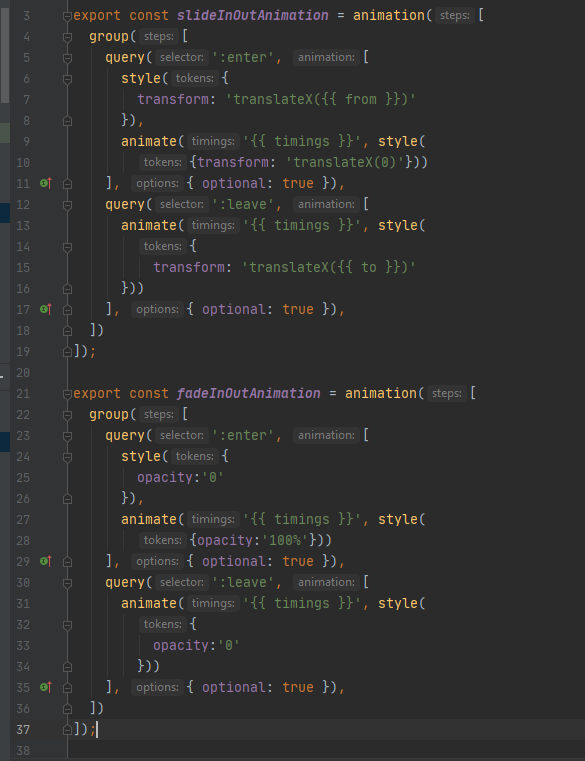Fold the style block starting on line 24

click(67, 457)
